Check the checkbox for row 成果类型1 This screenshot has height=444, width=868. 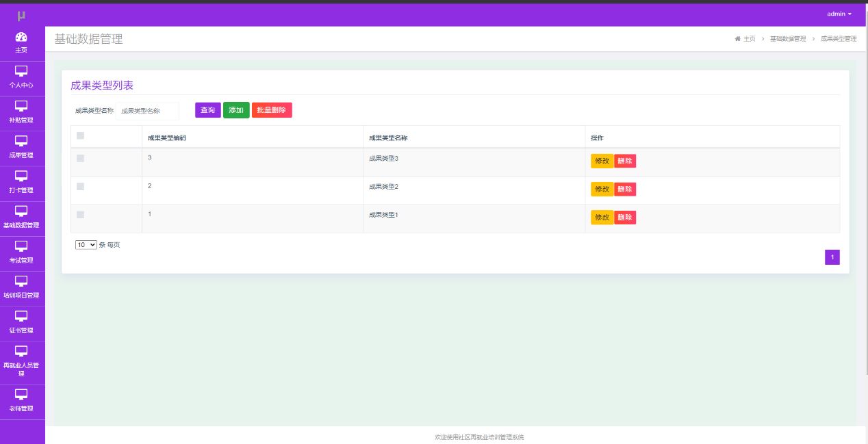tap(80, 214)
